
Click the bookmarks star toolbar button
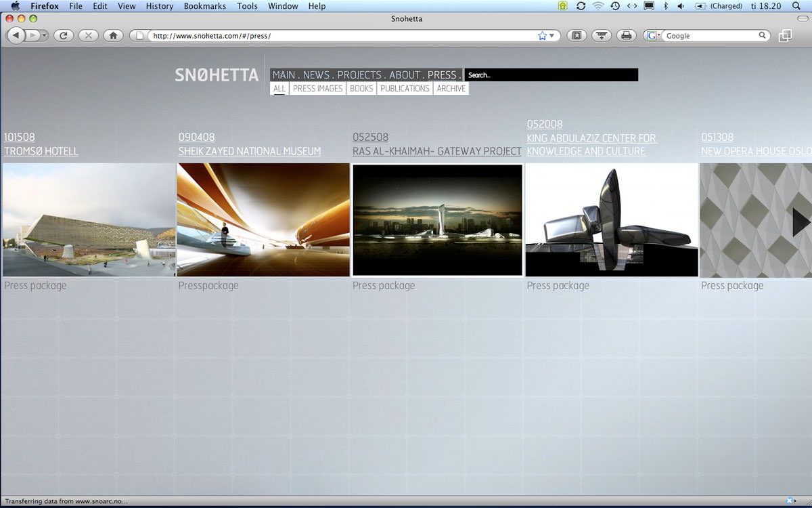(577, 35)
